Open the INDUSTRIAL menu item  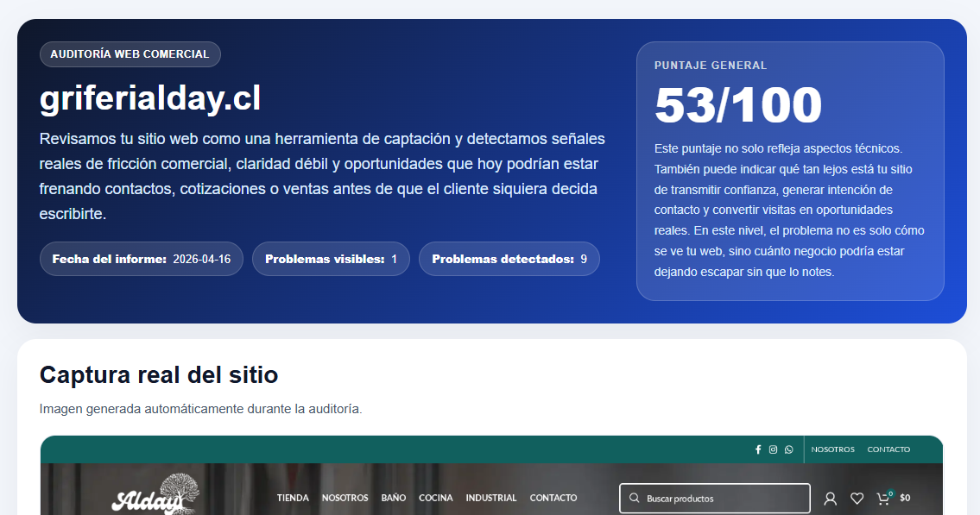[x=491, y=498]
